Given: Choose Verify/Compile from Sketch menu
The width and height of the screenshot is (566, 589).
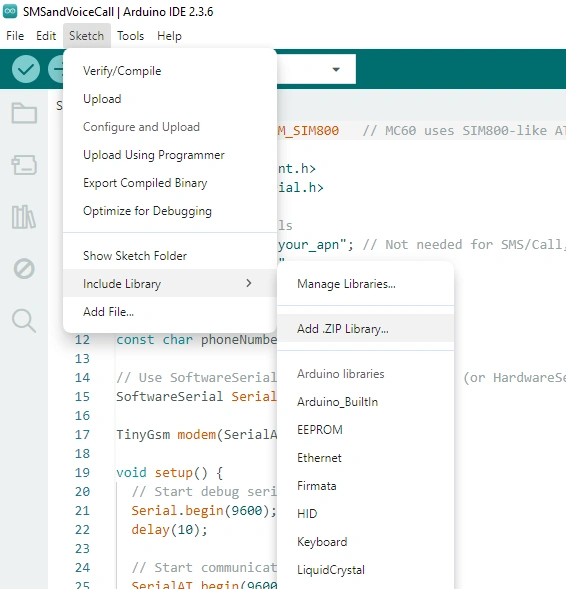Looking at the screenshot, I should 170,71.
